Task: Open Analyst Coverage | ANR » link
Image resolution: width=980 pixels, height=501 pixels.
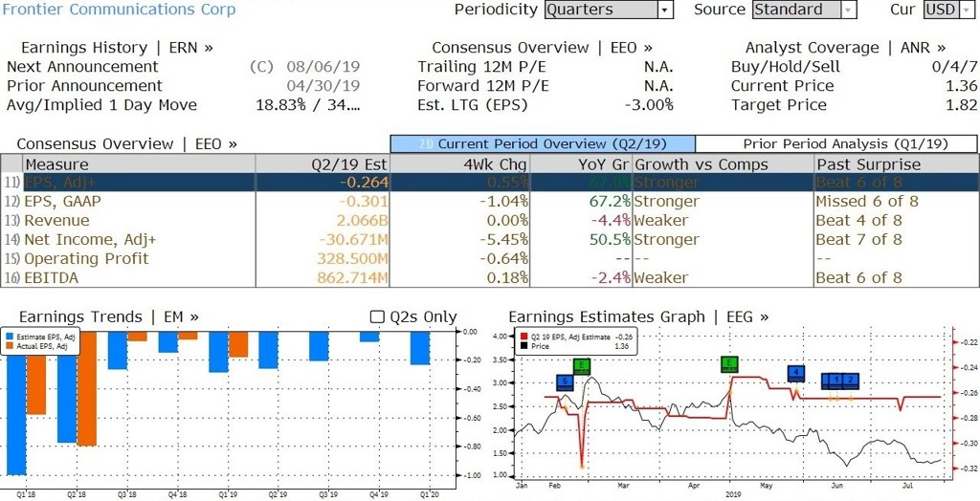Action: 846,48
